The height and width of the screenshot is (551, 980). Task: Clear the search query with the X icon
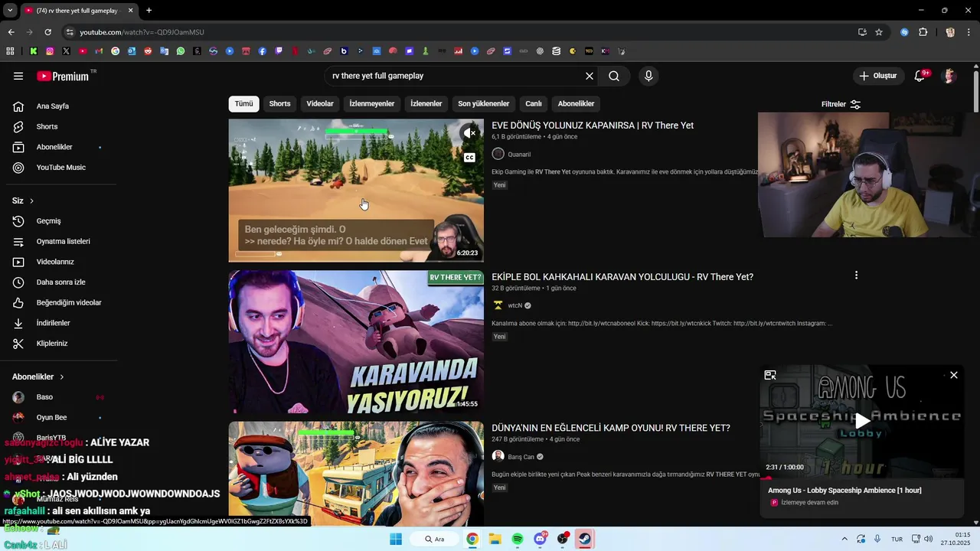590,76
